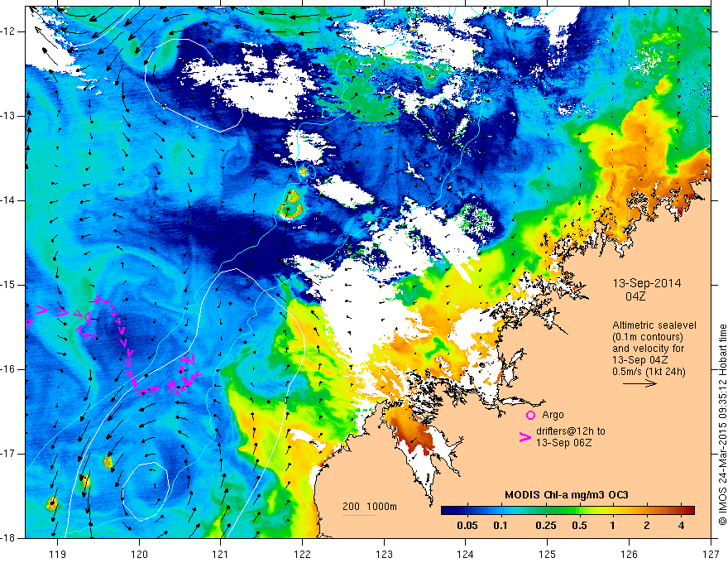Click the "(0.1m contours)" legend line
The height and width of the screenshot is (563, 728).
pyautogui.click(x=648, y=337)
